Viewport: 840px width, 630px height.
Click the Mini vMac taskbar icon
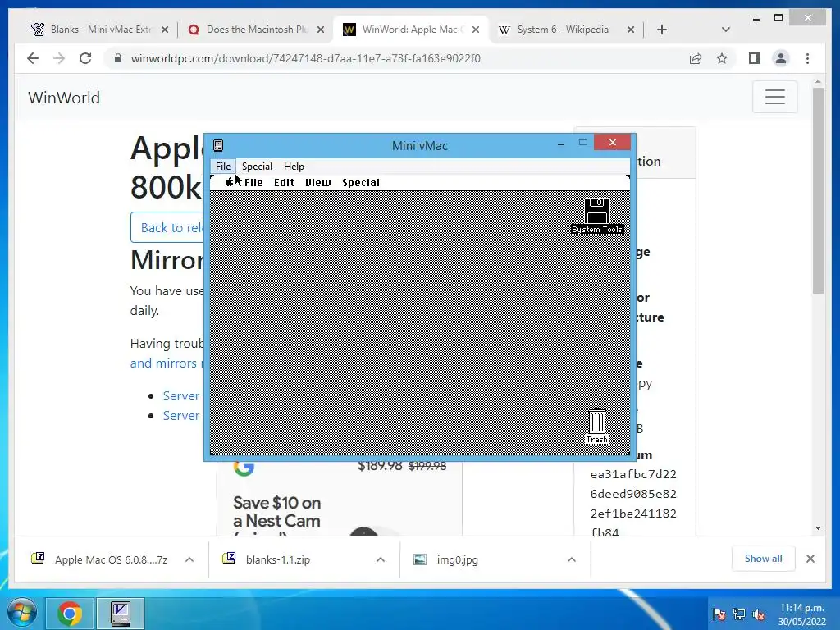click(x=120, y=614)
